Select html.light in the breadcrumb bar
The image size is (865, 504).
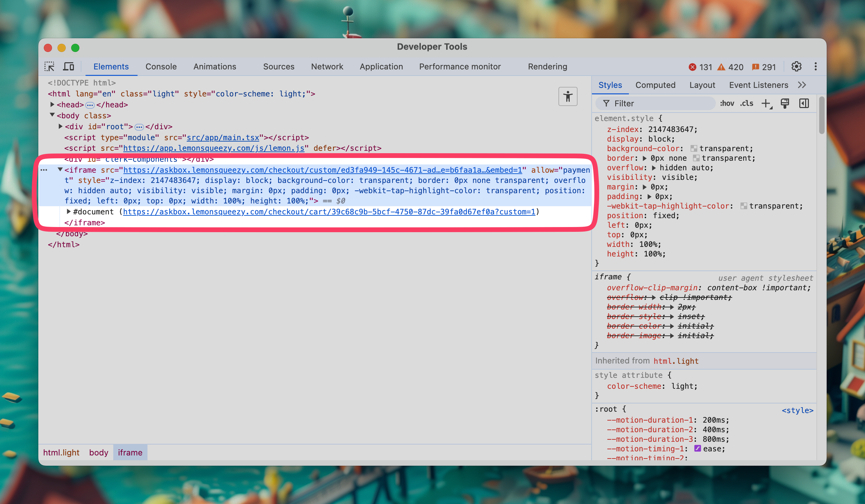click(62, 453)
